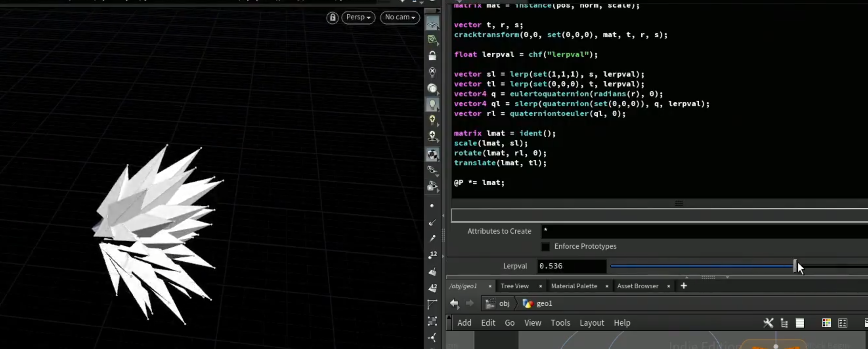
Task: Switch to the Material Palette tab
Action: 574,286
